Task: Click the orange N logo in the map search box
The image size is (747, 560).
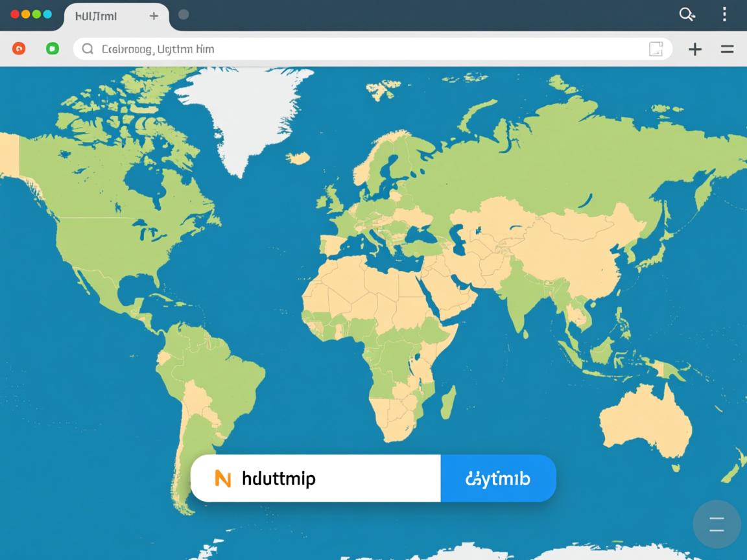Action: point(222,479)
